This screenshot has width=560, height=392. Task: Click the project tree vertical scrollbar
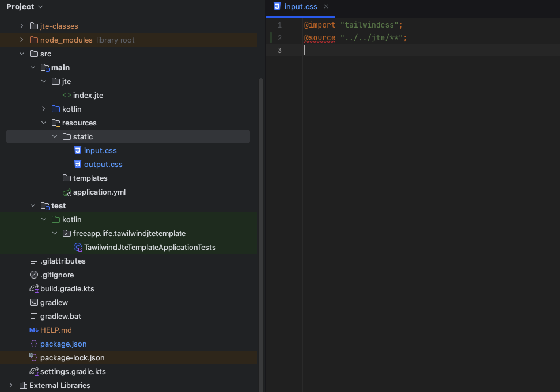[261, 235]
